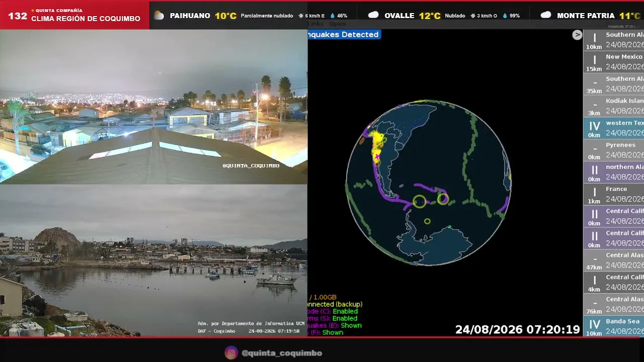644x362 pixels.
Task: Toggle the 'quakes (E): Shown' line
Action: (335, 325)
